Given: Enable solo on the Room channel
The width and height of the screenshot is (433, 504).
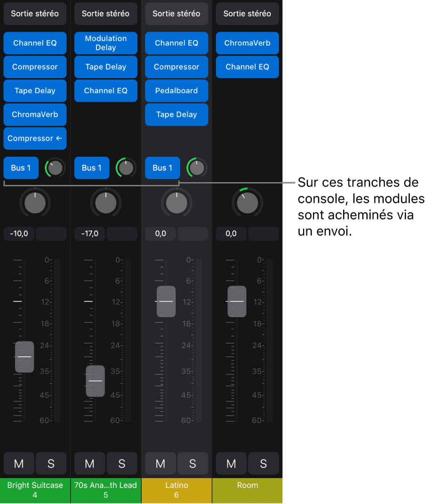Looking at the screenshot, I should click(263, 464).
